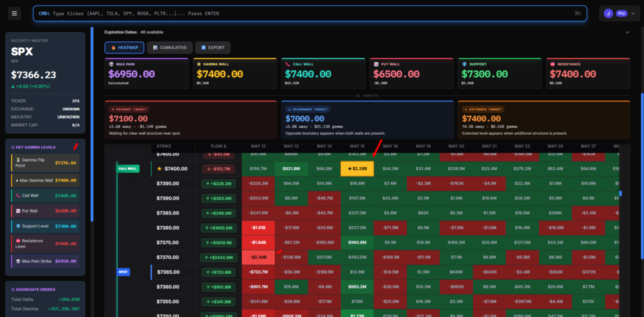Click the Max Pain Strike skull icon
Screen dimensions: 644x317
18,261
